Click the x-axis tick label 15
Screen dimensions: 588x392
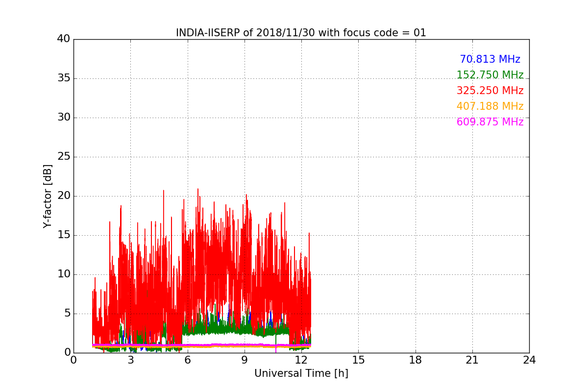[x=358, y=360]
